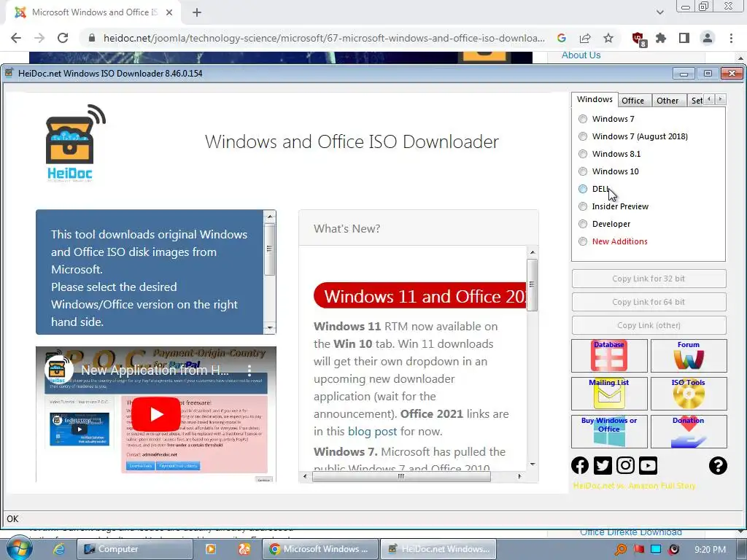Open the Donation heart icon
The image size is (747, 560).
pos(689,432)
